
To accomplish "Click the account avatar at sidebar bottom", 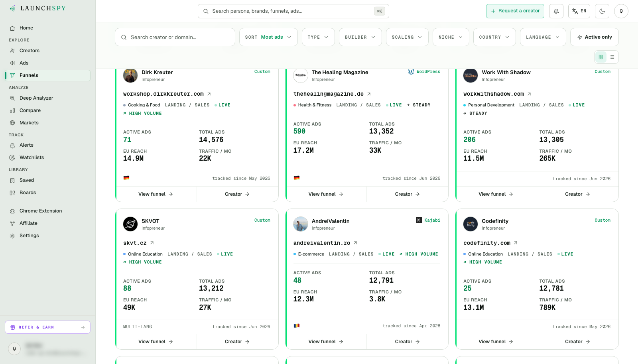I will click(x=14, y=349).
